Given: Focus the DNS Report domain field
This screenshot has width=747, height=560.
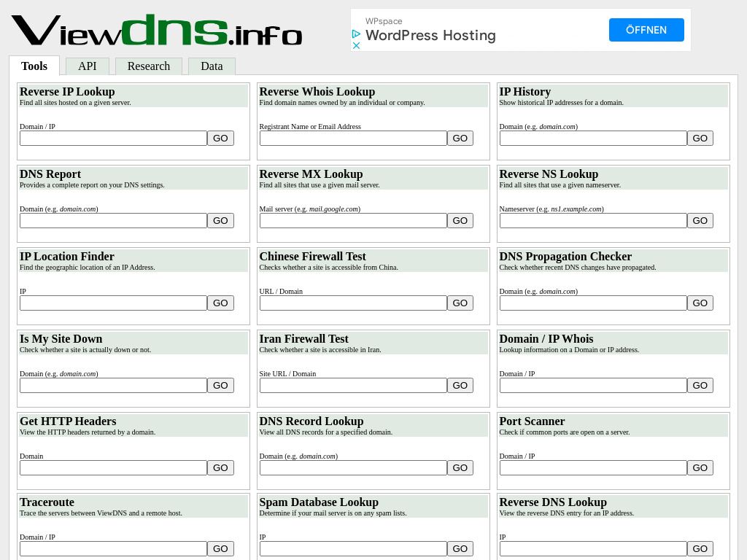Looking at the screenshot, I should [113, 220].
